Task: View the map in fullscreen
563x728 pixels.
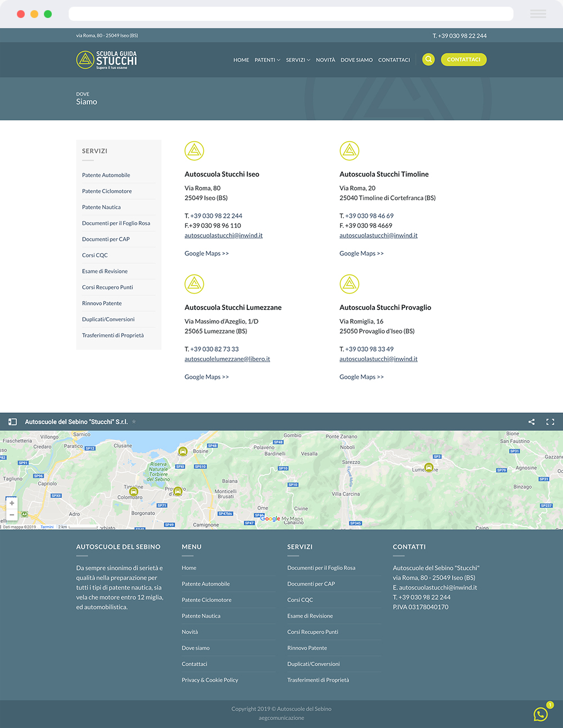Action: coord(550,421)
